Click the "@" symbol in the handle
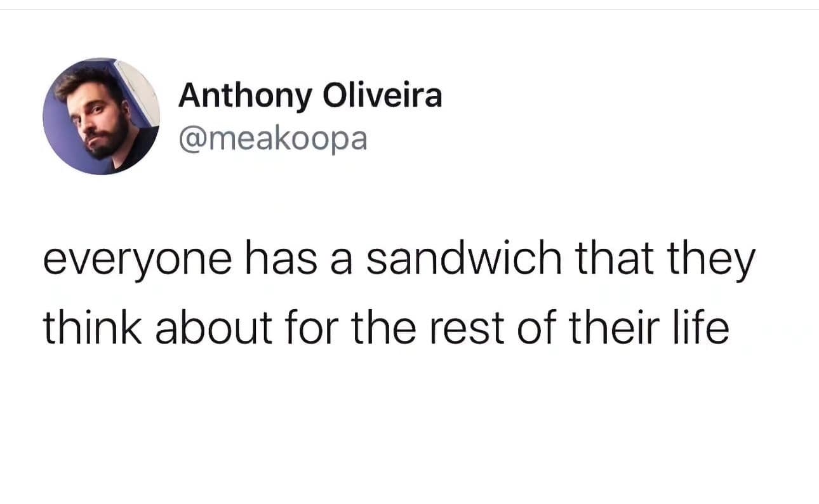This screenshot has height=504, width=819. 190,138
